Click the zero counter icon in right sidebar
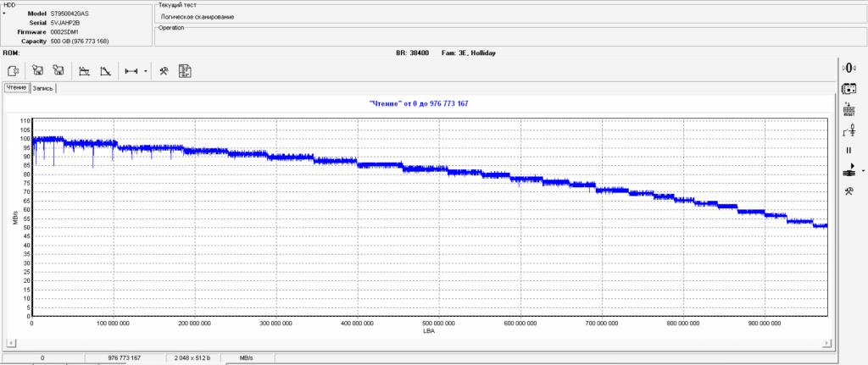868x365 pixels. pyautogui.click(x=848, y=68)
